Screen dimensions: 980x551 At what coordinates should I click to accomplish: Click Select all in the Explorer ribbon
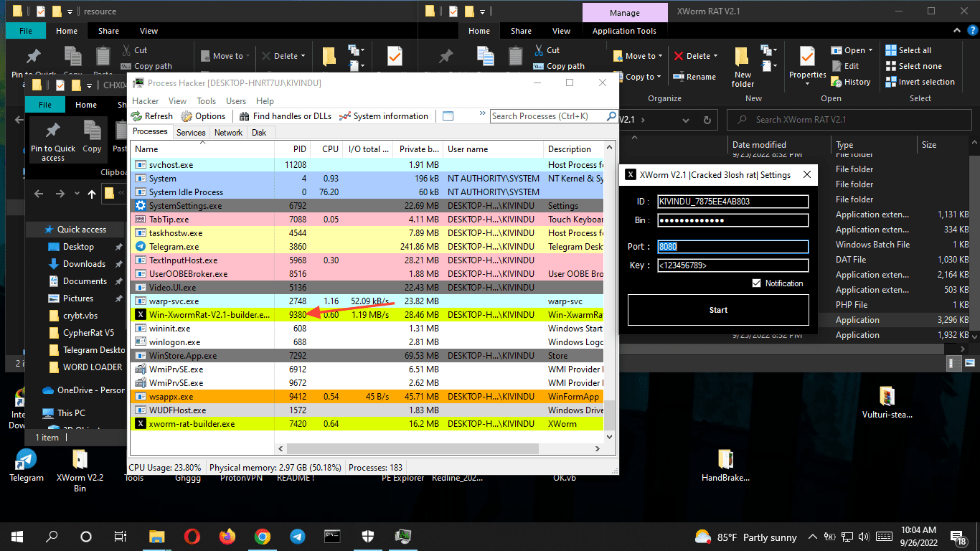click(908, 50)
